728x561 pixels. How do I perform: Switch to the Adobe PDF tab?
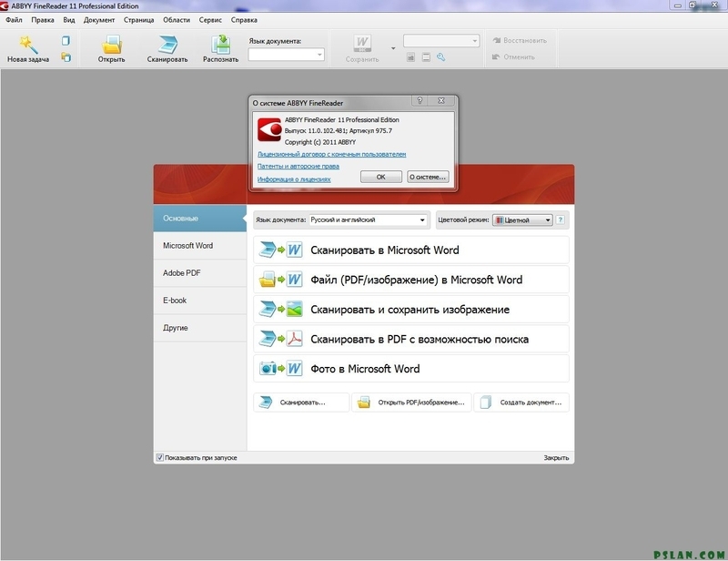coord(181,273)
